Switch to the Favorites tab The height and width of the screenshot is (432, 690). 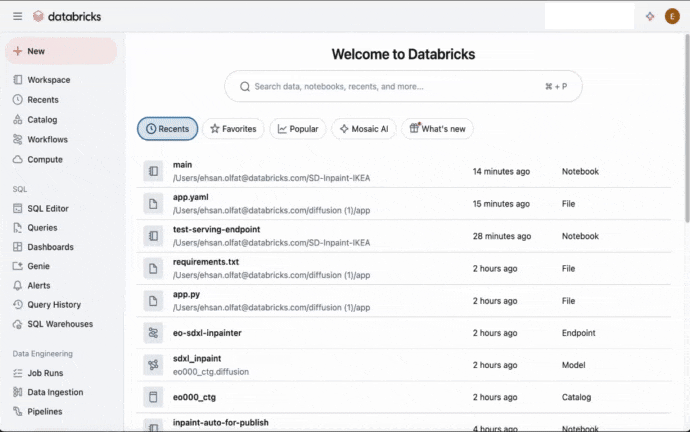[x=233, y=129]
